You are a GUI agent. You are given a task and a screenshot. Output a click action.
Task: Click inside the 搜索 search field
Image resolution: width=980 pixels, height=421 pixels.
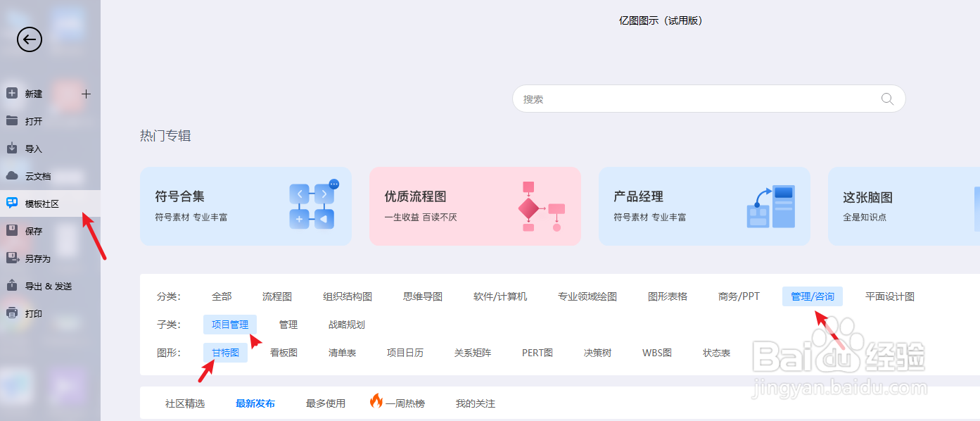pyautogui.click(x=633, y=99)
